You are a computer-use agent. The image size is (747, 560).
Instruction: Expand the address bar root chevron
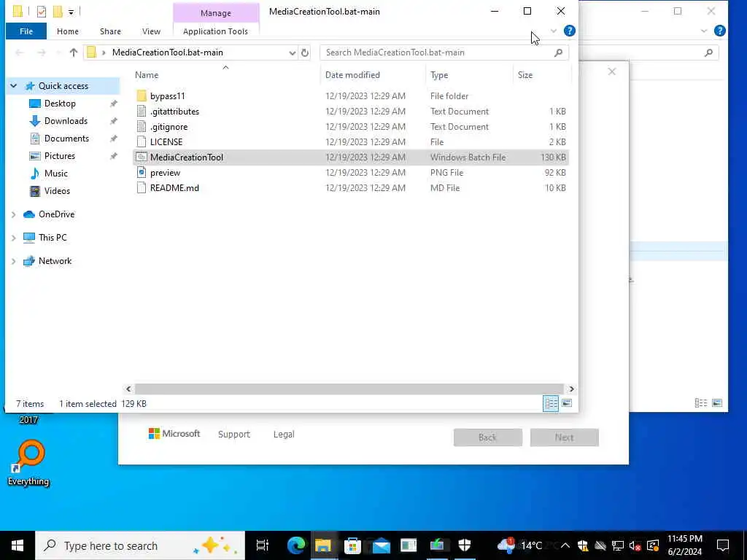pyautogui.click(x=104, y=52)
